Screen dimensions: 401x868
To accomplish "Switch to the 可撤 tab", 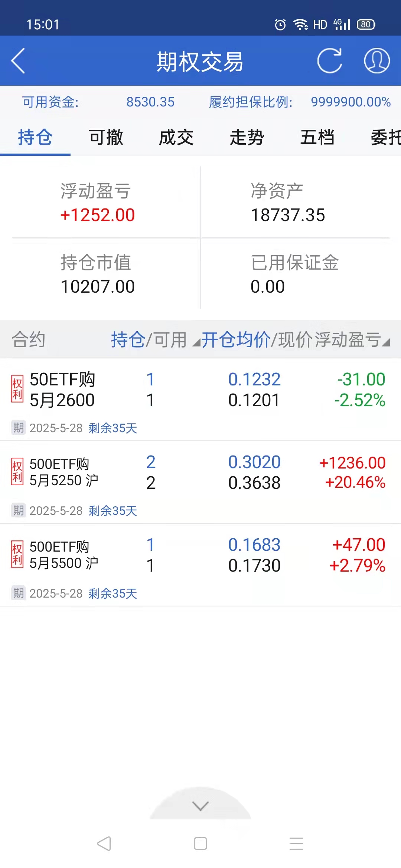I will [x=106, y=138].
